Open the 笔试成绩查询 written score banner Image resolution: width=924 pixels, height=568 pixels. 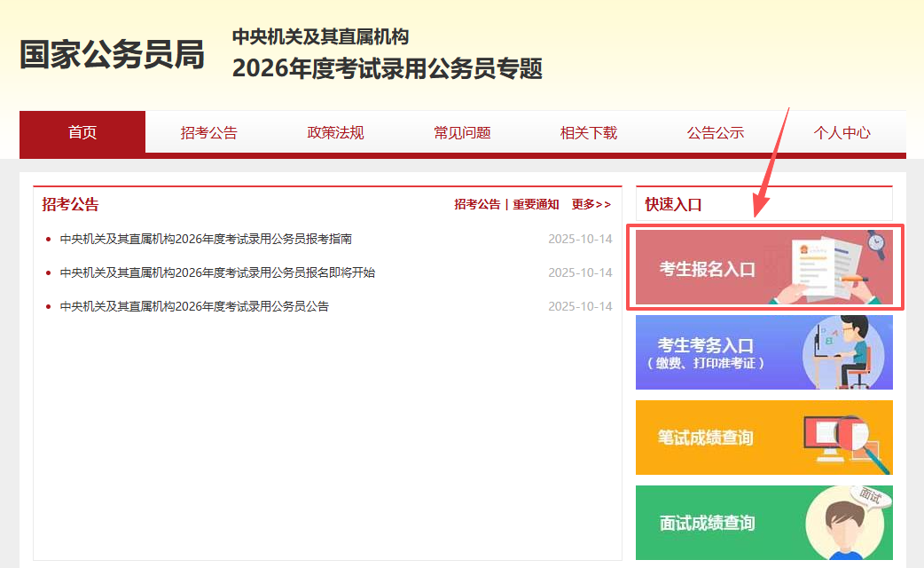[x=705, y=438]
